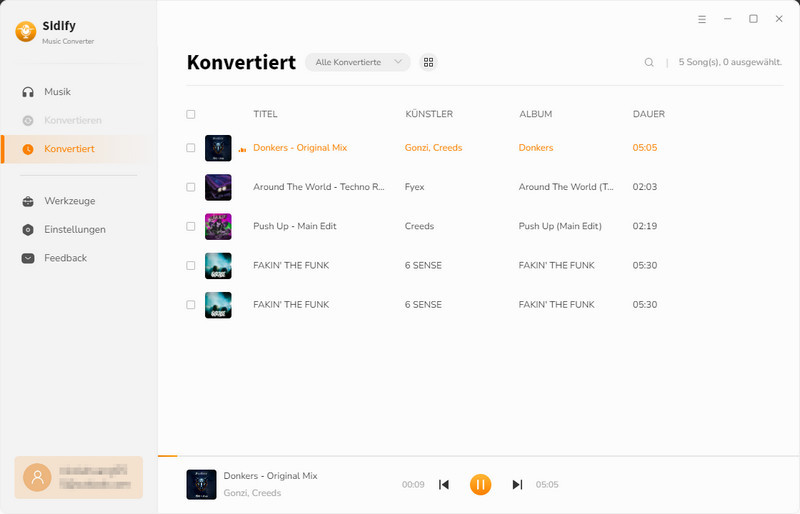Click the hexagon Einstellungen icon
800x514 pixels.
pos(28,230)
